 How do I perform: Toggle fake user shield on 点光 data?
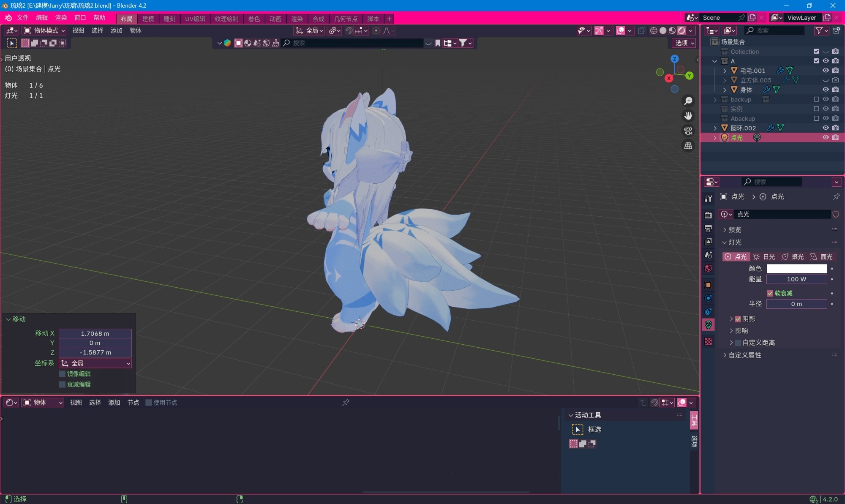click(x=836, y=215)
